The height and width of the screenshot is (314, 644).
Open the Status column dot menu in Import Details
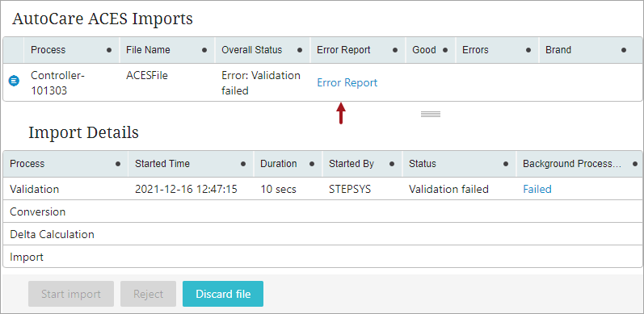point(506,164)
